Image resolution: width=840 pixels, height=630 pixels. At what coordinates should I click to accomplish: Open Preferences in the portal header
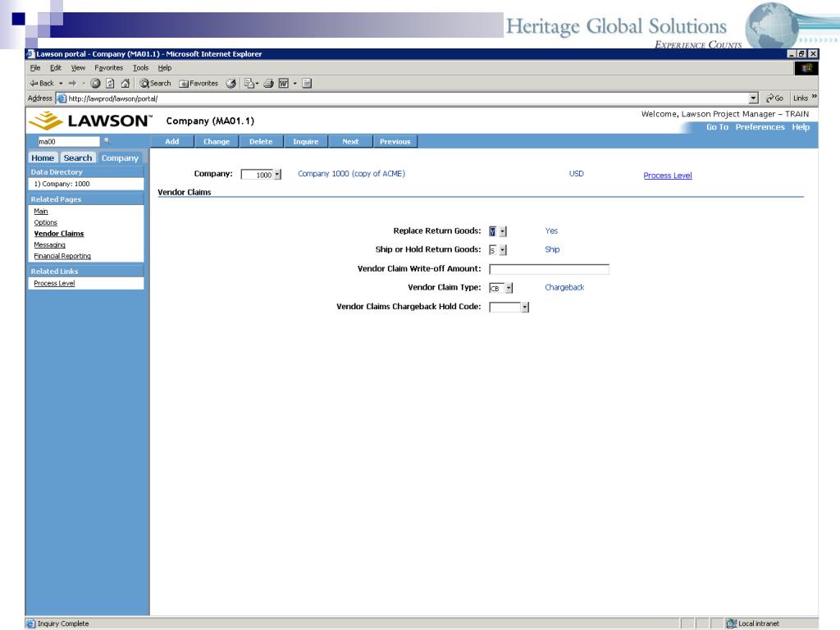point(760,127)
